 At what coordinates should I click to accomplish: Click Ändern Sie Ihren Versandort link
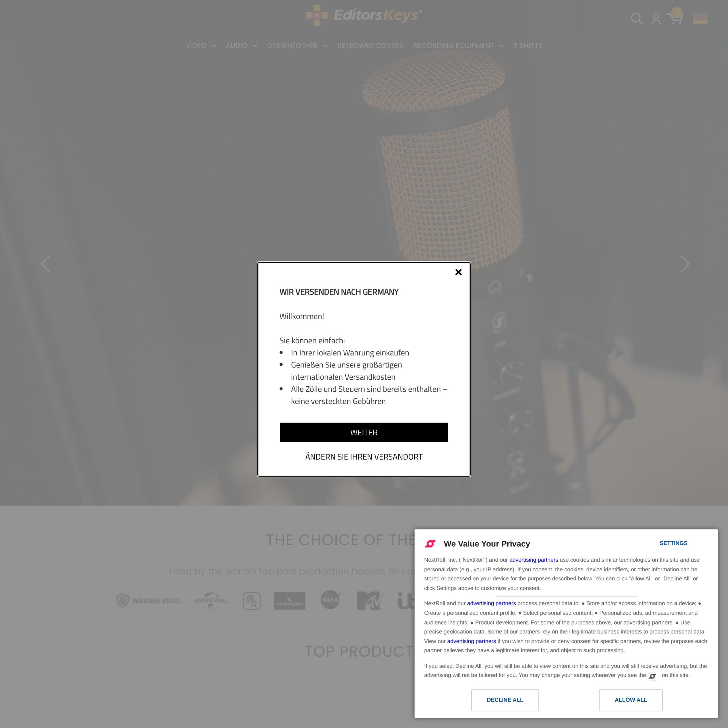(x=364, y=457)
